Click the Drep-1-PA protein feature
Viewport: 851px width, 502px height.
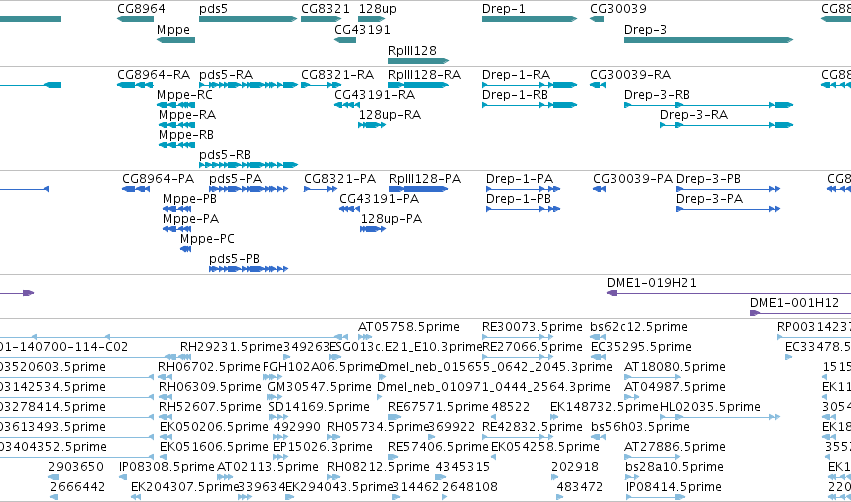pos(523,189)
